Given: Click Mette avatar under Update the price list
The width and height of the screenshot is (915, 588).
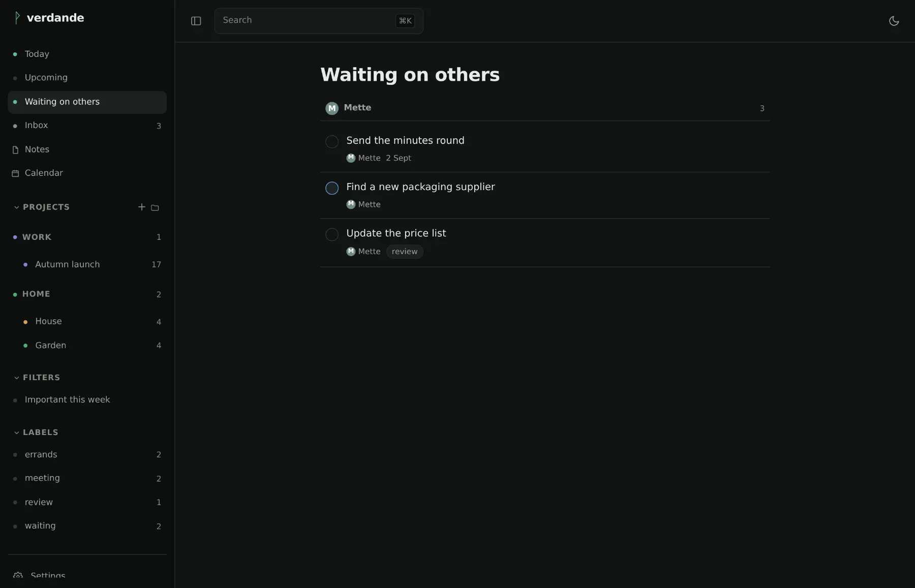Looking at the screenshot, I should [x=351, y=252].
